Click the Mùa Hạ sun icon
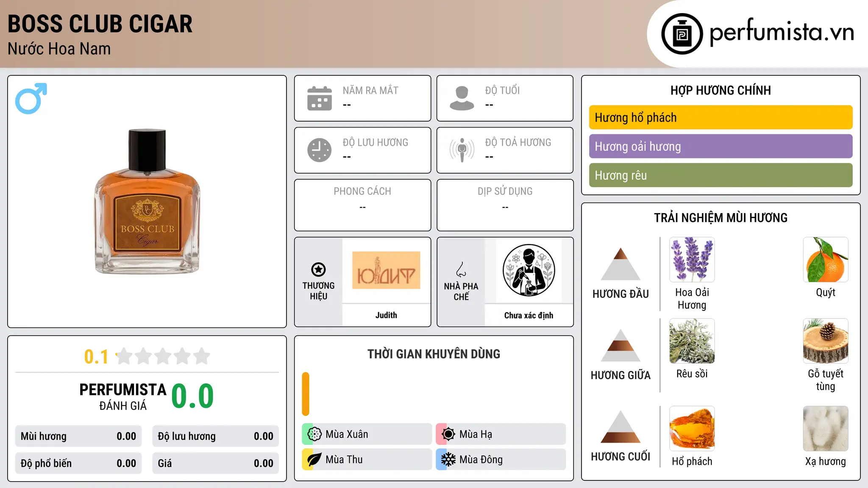Screen dimensions: 868x488 (448, 434)
